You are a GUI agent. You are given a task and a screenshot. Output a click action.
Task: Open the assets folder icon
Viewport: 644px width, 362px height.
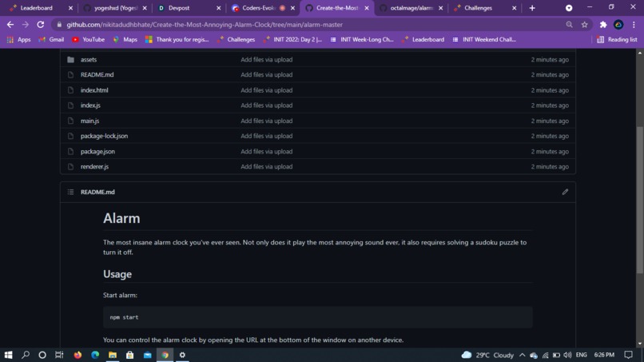(x=70, y=60)
